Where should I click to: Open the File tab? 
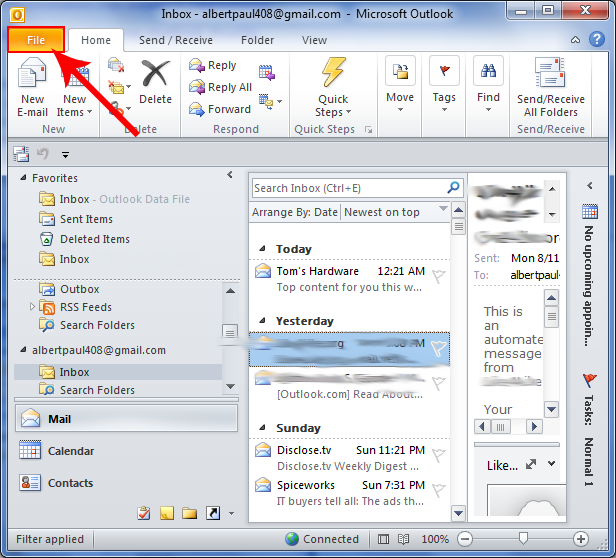point(35,40)
